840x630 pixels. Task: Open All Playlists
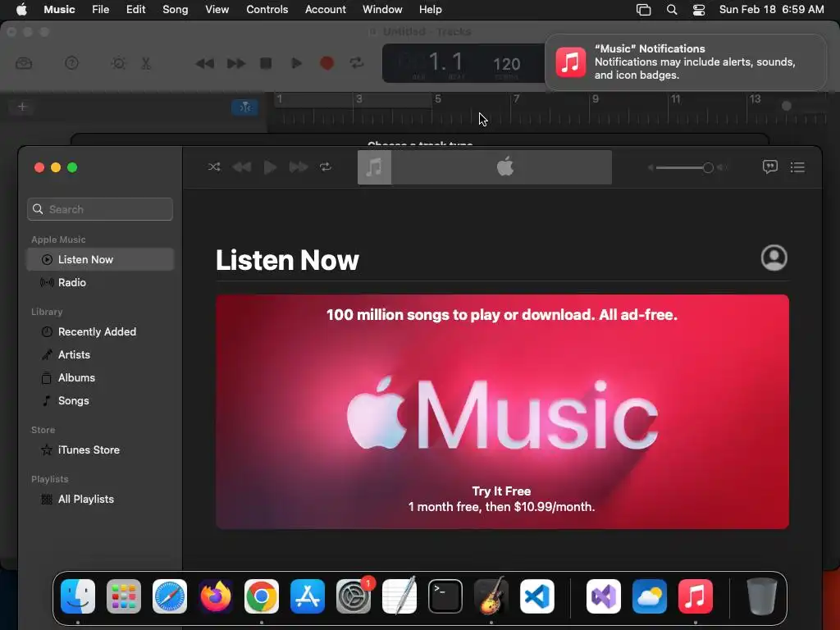tap(100, 500)
